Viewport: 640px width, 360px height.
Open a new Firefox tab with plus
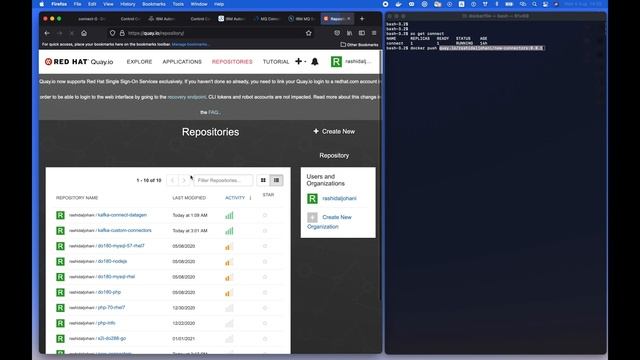click(x=362, y=19)
